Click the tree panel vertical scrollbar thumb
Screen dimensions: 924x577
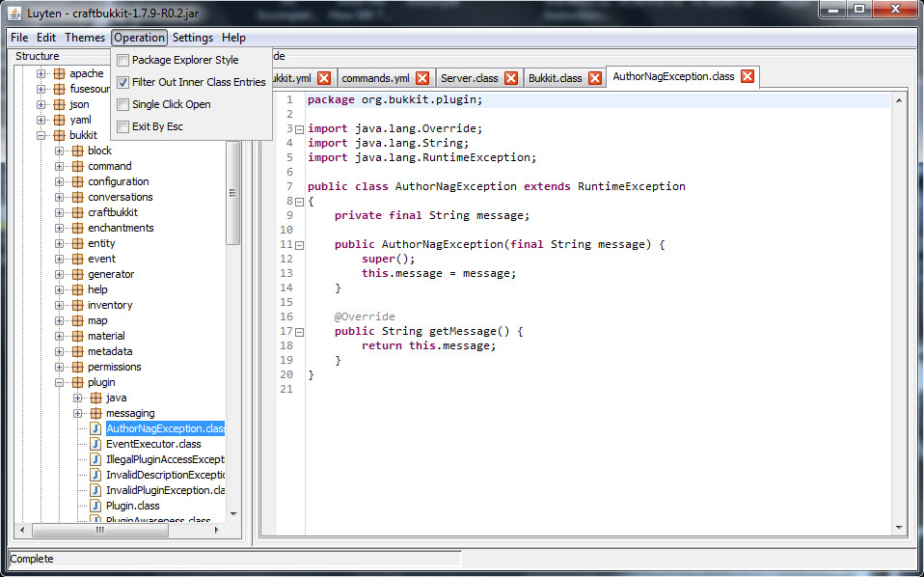click(232, 193)
